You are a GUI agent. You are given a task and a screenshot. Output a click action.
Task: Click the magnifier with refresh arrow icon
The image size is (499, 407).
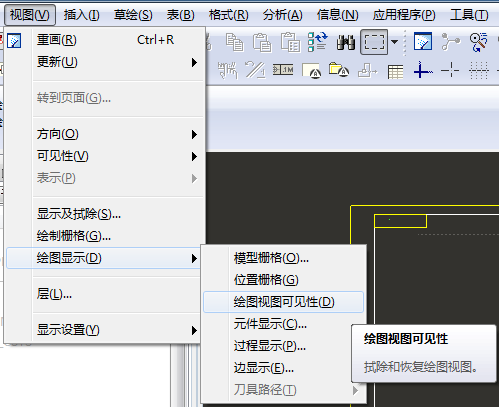(x=479, y=42)
